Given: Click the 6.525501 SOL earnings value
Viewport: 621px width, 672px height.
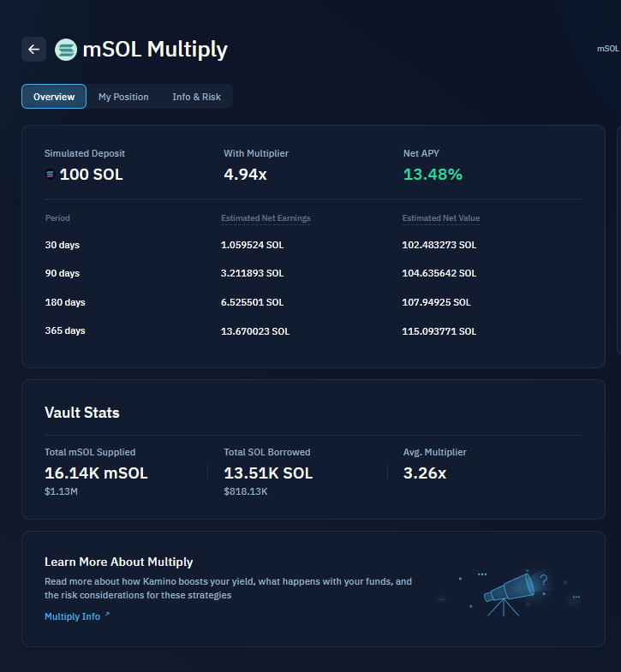Looking at the screenshot, I should point(252,302).
